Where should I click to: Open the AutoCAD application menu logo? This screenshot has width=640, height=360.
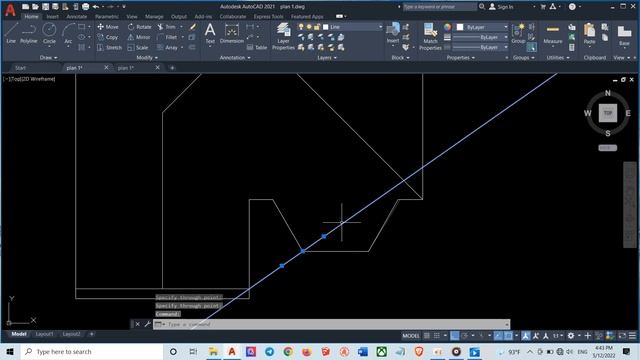(x=10, y=10)
